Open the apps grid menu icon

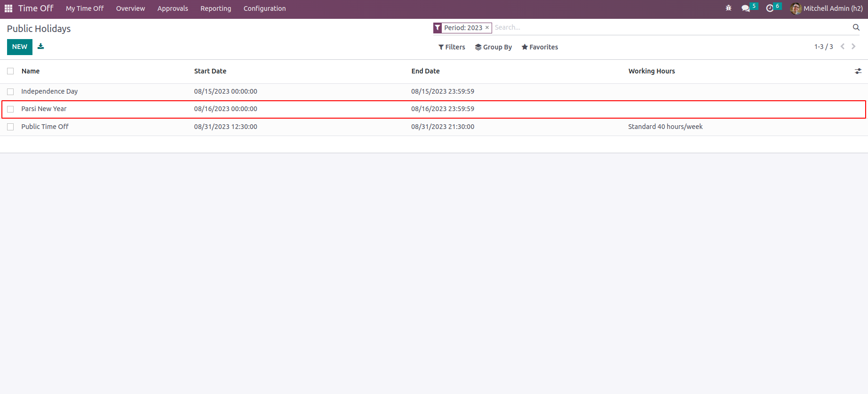click(8, 8)
